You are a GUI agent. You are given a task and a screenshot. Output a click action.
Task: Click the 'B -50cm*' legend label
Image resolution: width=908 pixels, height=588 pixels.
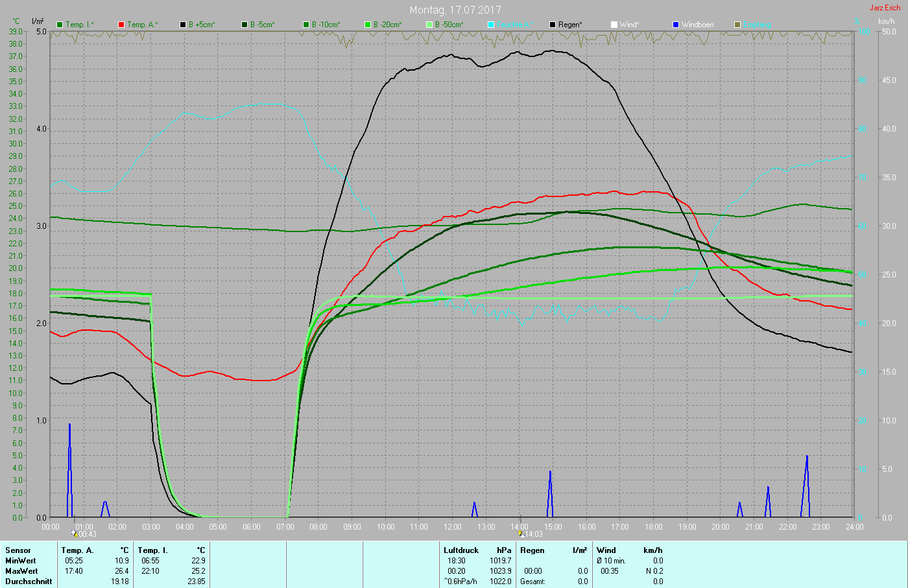pyautogui.click(x=449, y=25)
